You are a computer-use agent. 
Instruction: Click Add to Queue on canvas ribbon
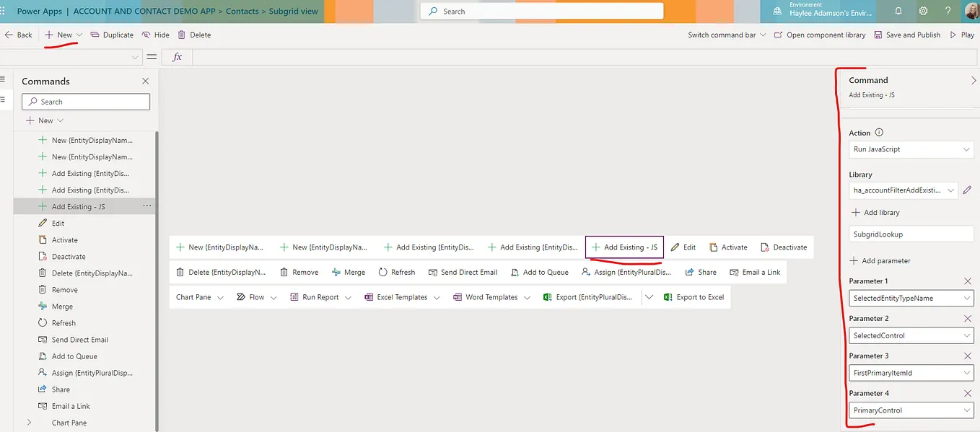[x=540, y=273]
